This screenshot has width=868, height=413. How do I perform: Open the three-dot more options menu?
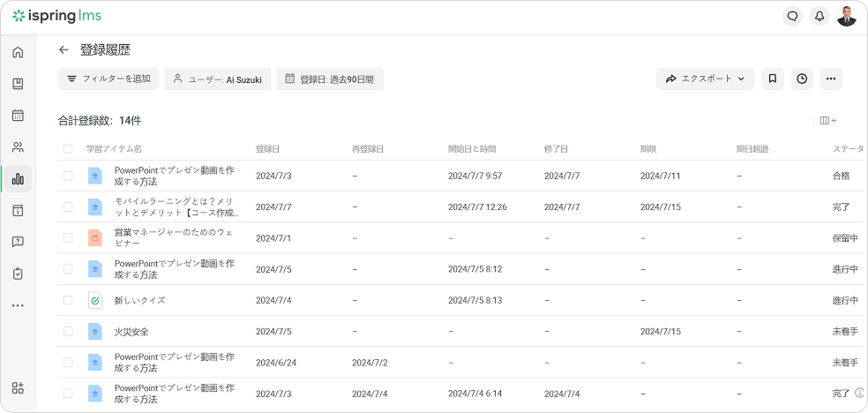point(830,79)
